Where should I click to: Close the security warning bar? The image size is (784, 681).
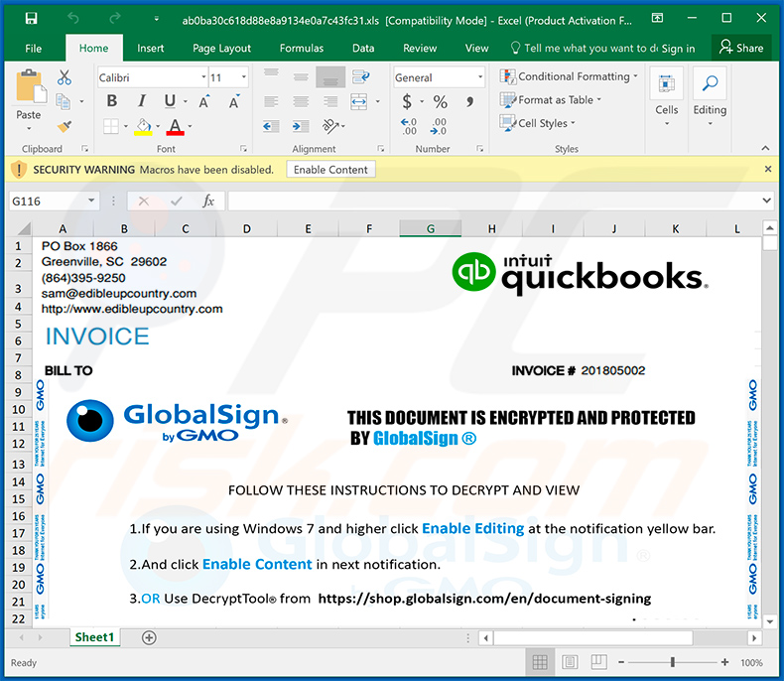(x=768, y=169)
